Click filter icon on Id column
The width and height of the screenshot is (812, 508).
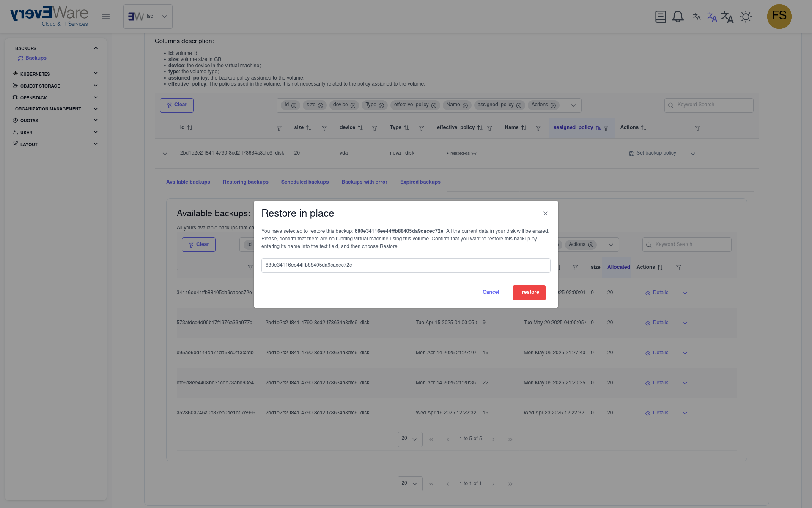click(279, 128)
